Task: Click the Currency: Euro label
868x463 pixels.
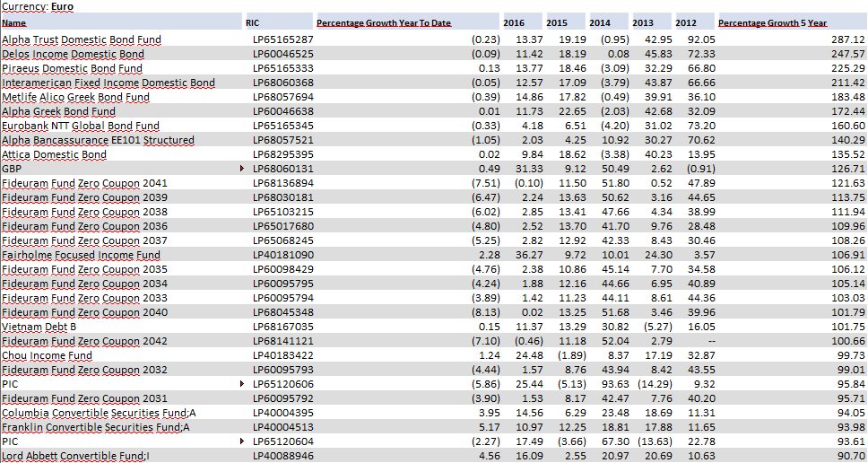Action: pyautogui.click(x=38, y=6)
